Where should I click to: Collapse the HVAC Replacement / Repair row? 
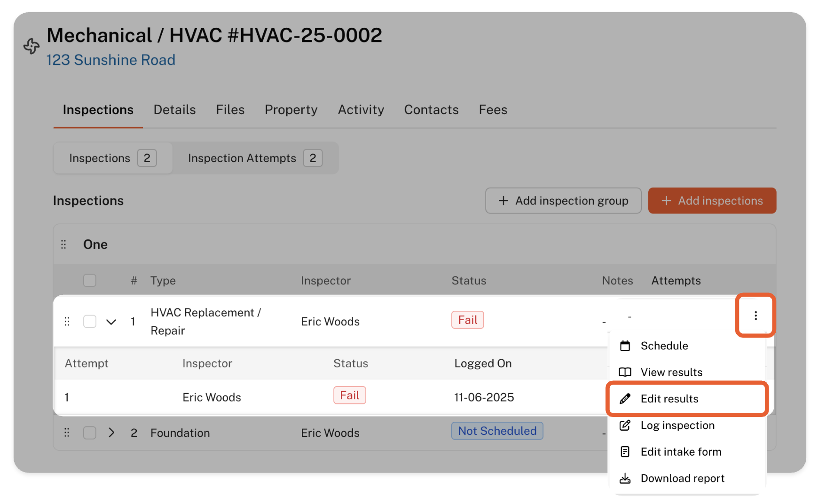coord(111,322)
